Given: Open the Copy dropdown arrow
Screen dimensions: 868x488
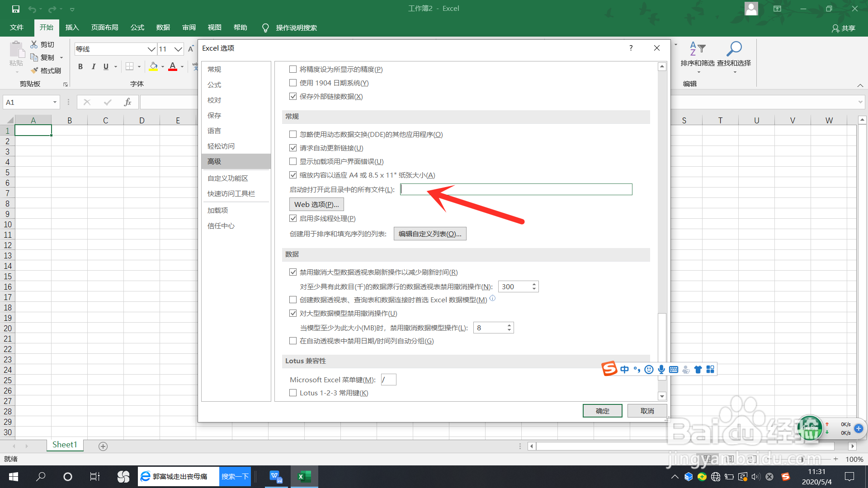Looking at the screenshot, I should tap(61, 58).
